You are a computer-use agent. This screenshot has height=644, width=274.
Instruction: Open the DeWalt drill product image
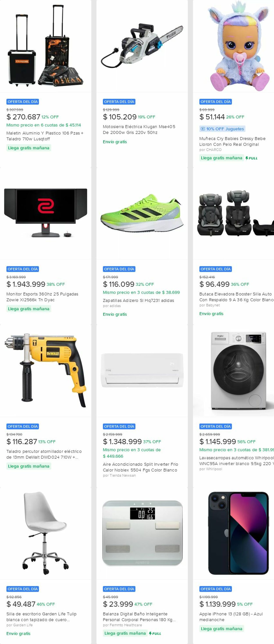[x=45, y=370]
